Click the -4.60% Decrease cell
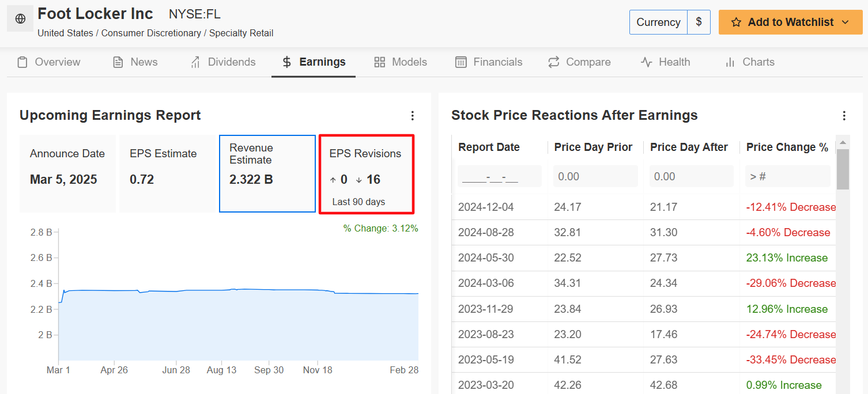868x394 pixels. [788, 233]
